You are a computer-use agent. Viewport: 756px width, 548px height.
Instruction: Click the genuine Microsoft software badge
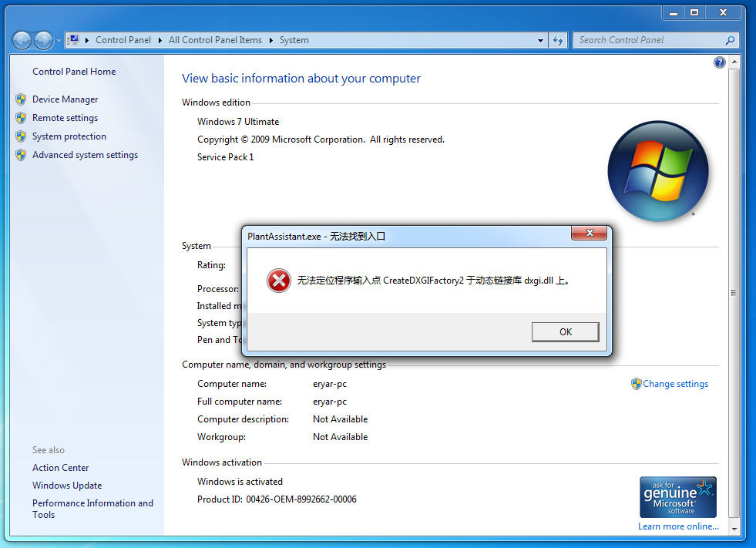677,496
